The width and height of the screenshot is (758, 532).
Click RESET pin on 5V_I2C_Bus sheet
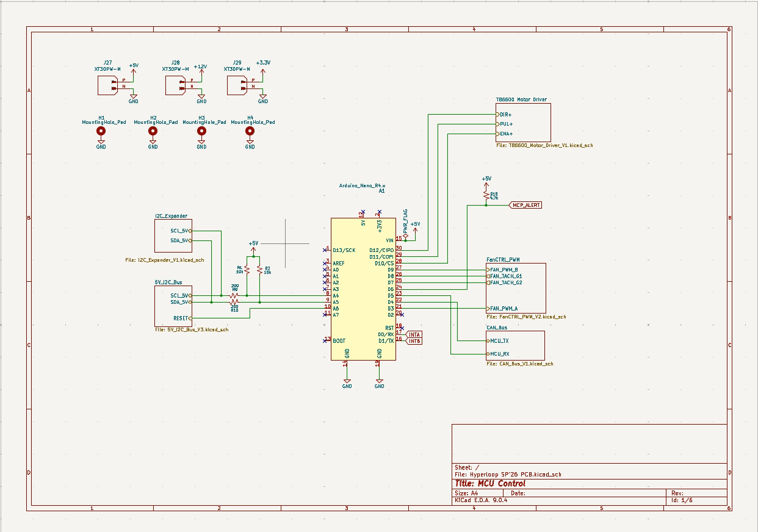pyautogui.click(x=182, y=318)
